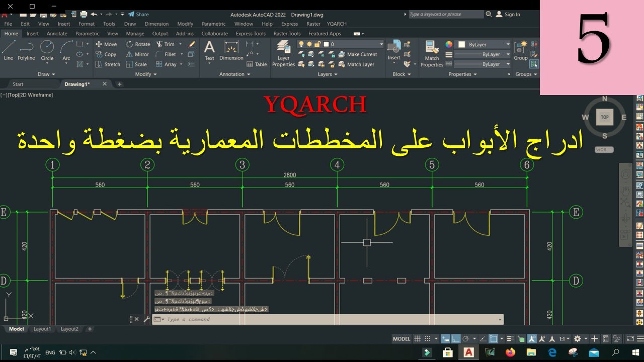Image resolution: width=644 pixels, height=362 pixels.
Task: Insert a Table
Action: tap(257, 64)
